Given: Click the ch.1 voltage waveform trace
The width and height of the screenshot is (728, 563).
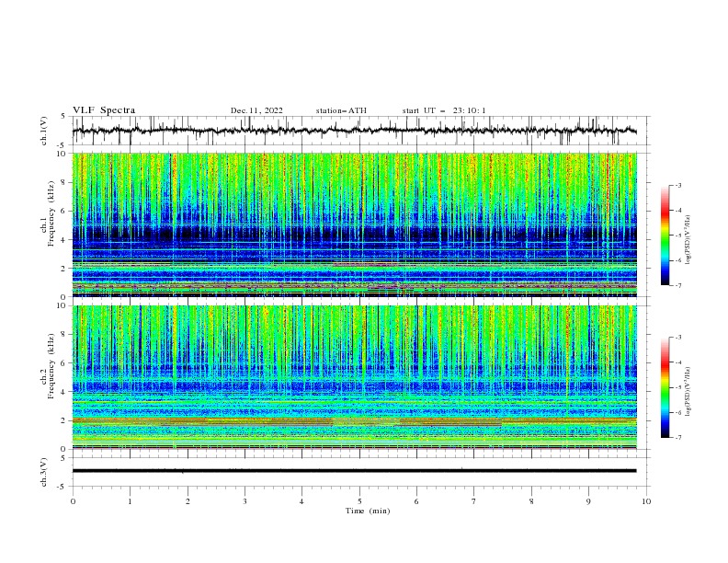Looking at the screenshot, I should pyautogui.click(x=354, y=131).
